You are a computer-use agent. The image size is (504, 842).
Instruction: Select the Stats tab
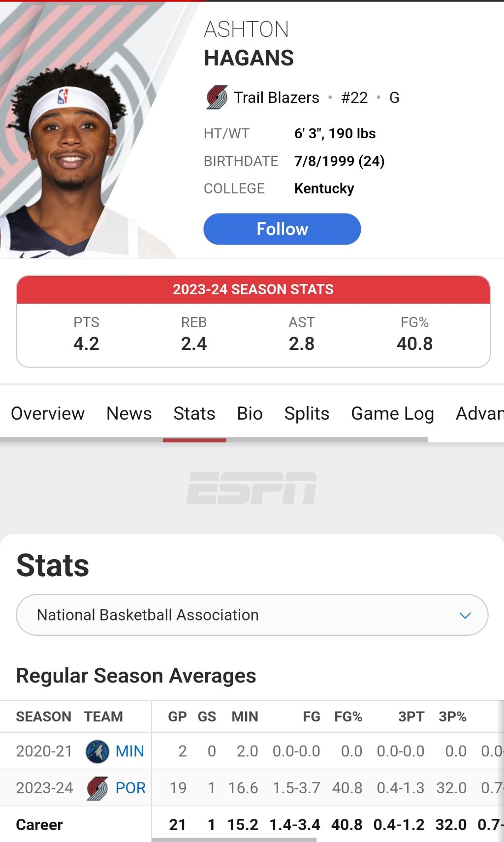[x=194, y=414]
